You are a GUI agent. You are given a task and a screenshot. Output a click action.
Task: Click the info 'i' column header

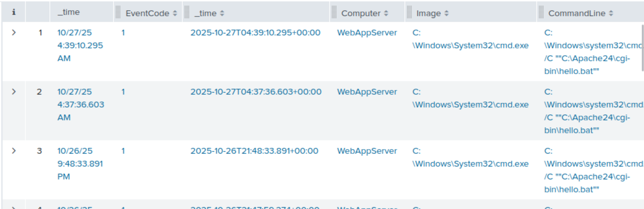[14, 12]
